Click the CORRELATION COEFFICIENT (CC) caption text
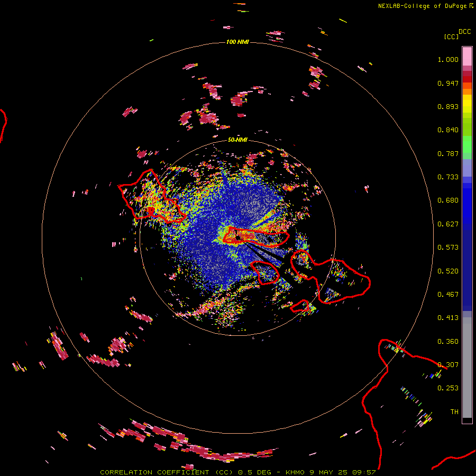The height and width of the screenshot is (476, 476). 167,472
